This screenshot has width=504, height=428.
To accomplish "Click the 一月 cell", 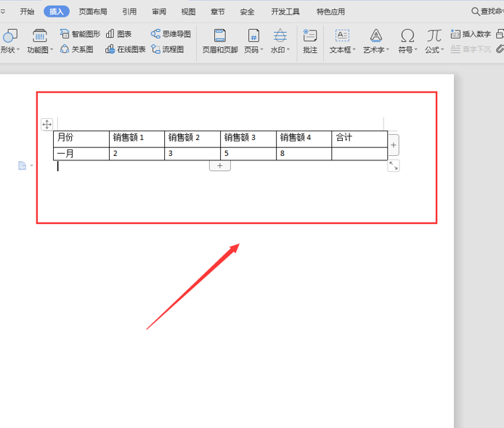I will [x=81, y=154].
